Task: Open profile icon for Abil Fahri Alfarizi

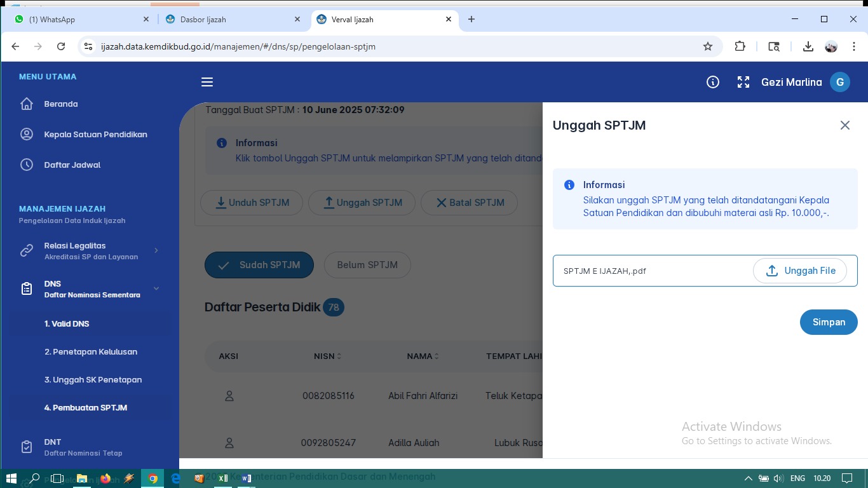Action: coord(229,395)
